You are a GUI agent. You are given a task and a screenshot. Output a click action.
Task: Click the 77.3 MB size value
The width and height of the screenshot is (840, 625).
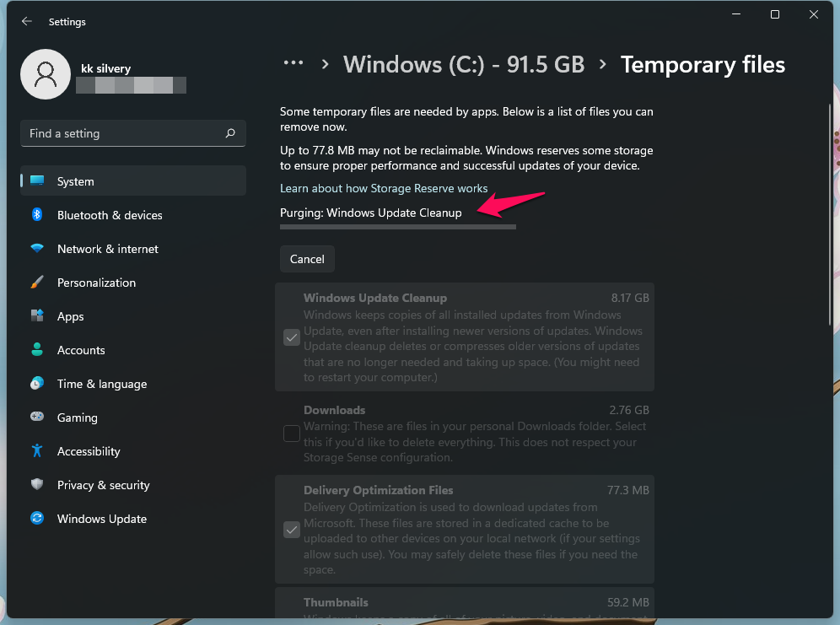tap(627, 490)
